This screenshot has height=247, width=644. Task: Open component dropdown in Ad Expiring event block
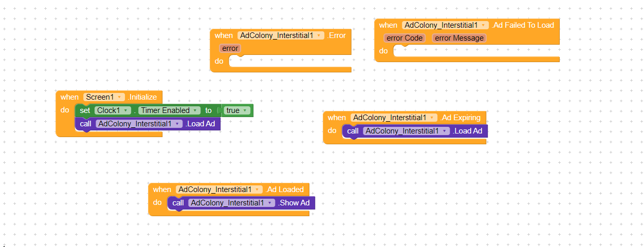394,118
